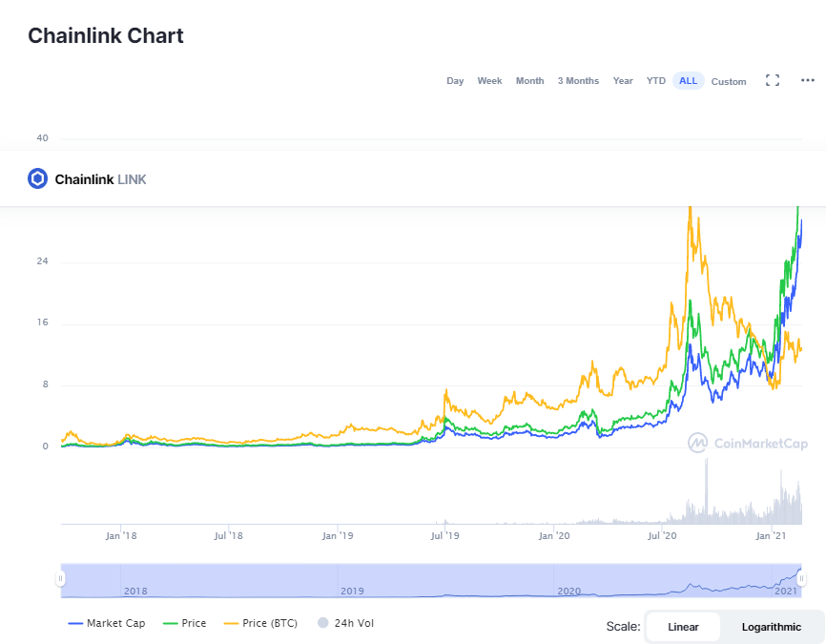Click the Jan '19 x-axis label
Viewport: 826px width, 644px height.
click(338, 536)
